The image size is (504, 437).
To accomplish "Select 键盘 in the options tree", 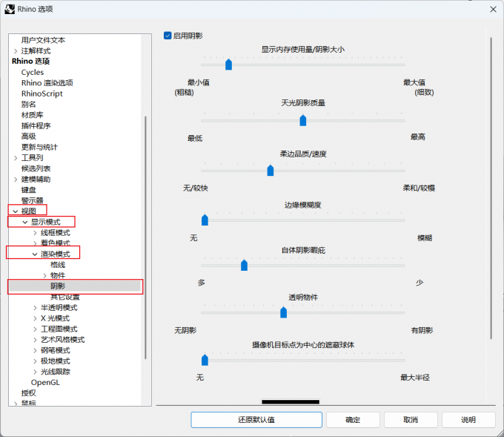I will coord(29,190).
